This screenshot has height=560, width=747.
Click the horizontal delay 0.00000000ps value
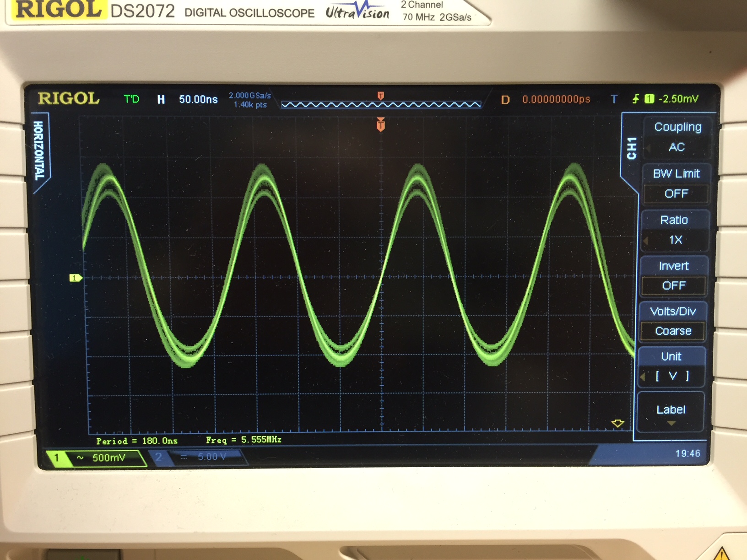[556, 99]
